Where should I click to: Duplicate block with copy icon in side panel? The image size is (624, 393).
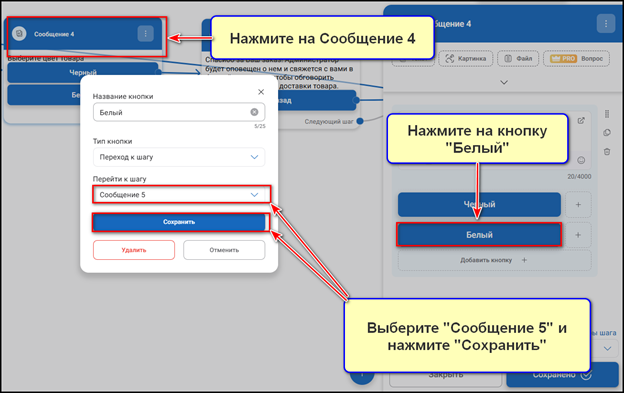click(607, 132)
